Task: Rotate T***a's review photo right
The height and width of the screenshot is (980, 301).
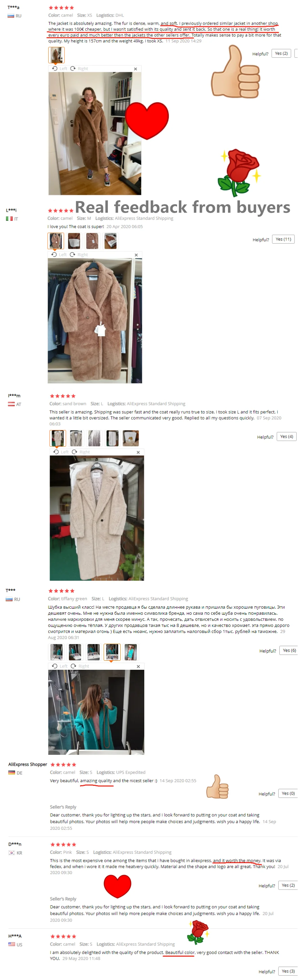Action: click(x=79, y=69)
